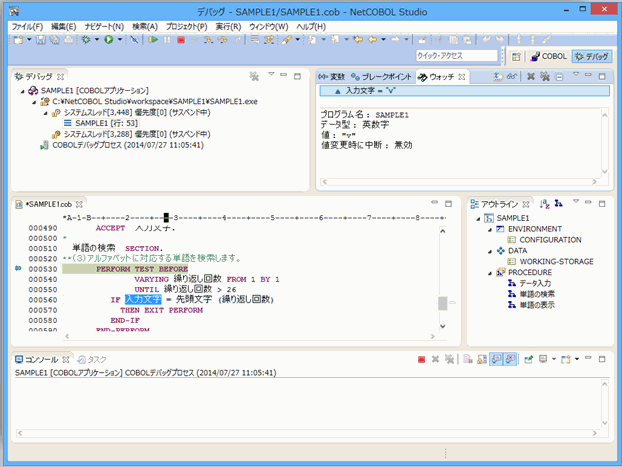The image size is (622, 467).
Task: Select データ入力 section in outline
Action: tap(530, 284)
